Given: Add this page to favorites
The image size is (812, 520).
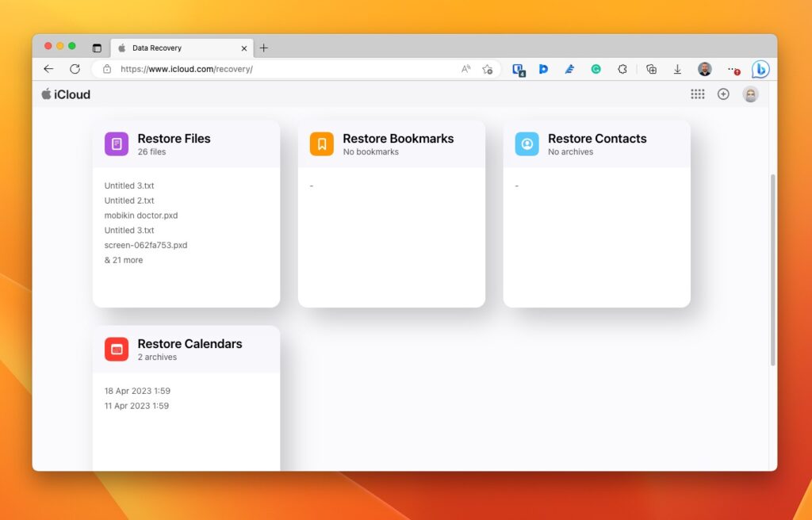Looking at the screenshot, I should 488,70.
